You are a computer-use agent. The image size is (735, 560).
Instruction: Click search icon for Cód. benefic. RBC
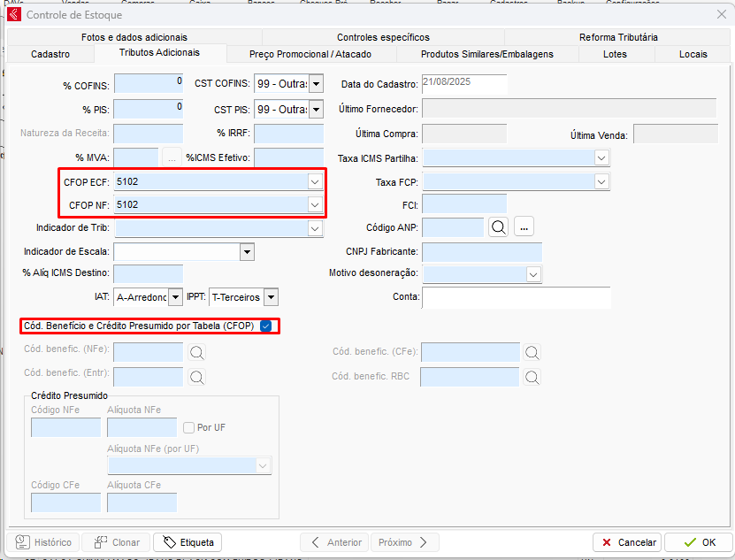coord(532,377)
